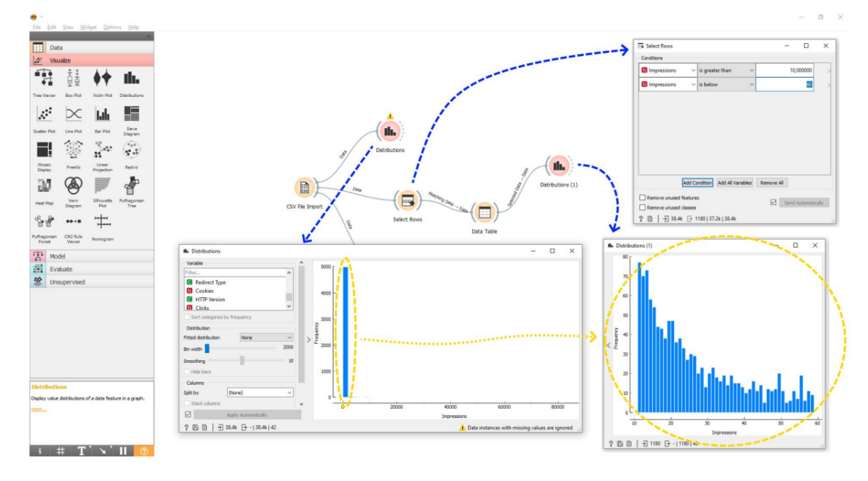Toggle Sort categories by frequency checkbox
The image size is (868, 481).
[188, 317]
